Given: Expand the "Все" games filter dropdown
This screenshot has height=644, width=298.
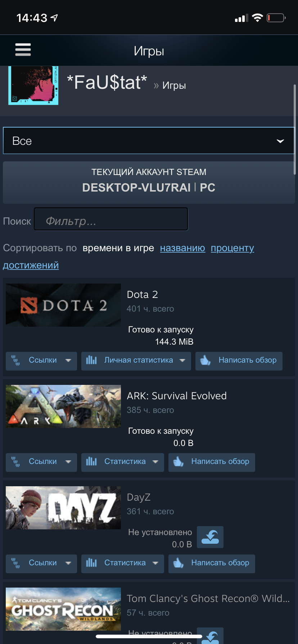Looking at the screenshot, I should 149,141.
